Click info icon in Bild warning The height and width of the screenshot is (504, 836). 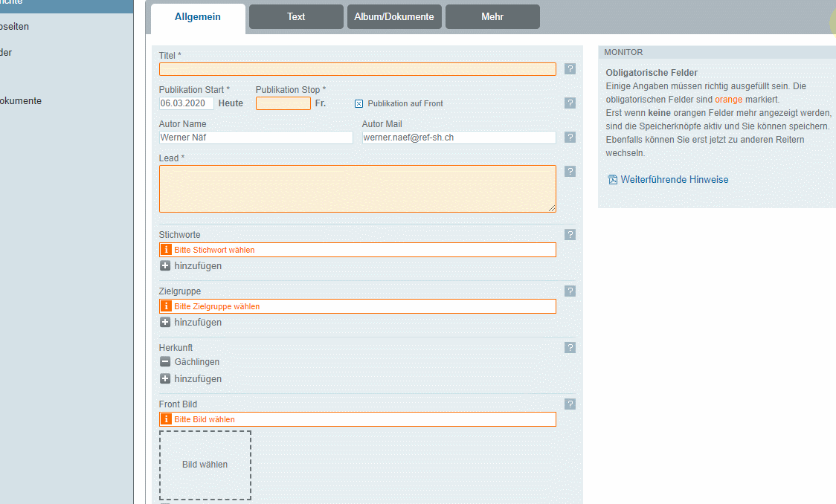[166, 419]
